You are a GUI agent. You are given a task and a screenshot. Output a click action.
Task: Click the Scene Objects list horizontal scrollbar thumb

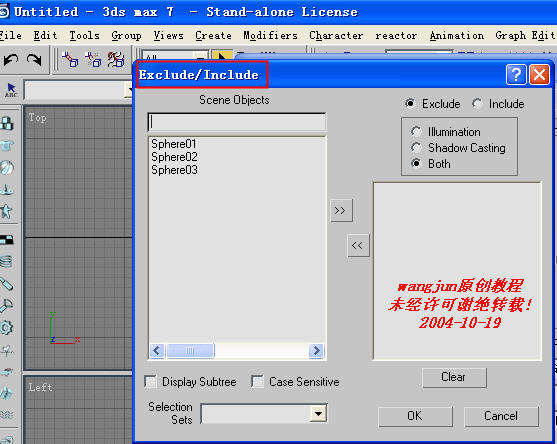coord(190,351)
